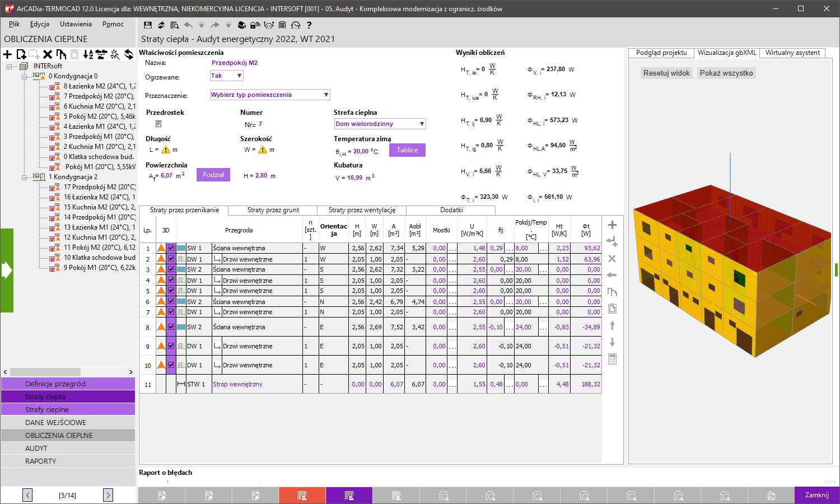This screenshot has width=840, height=504.
Task: Click the plus icon to add a room
Action: click(7, 54)
